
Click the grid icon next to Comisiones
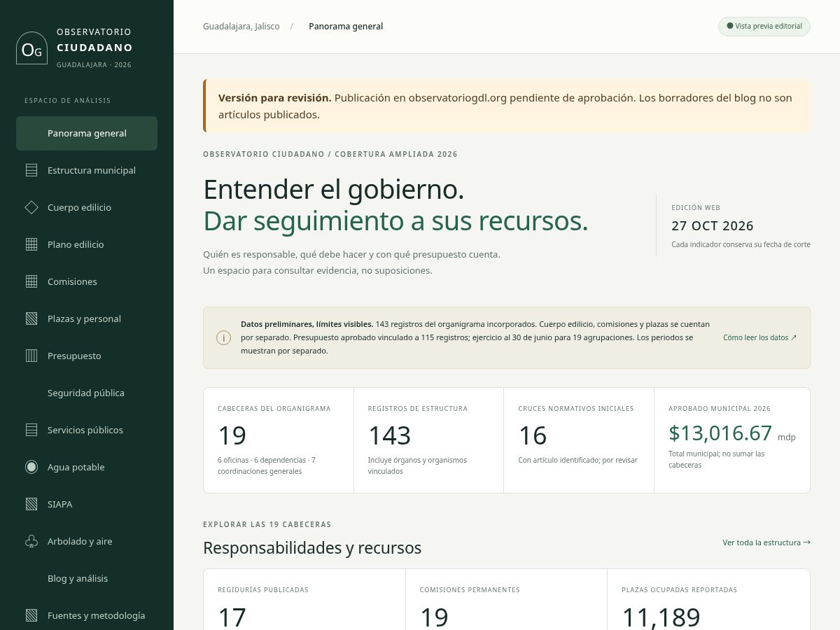31,281
